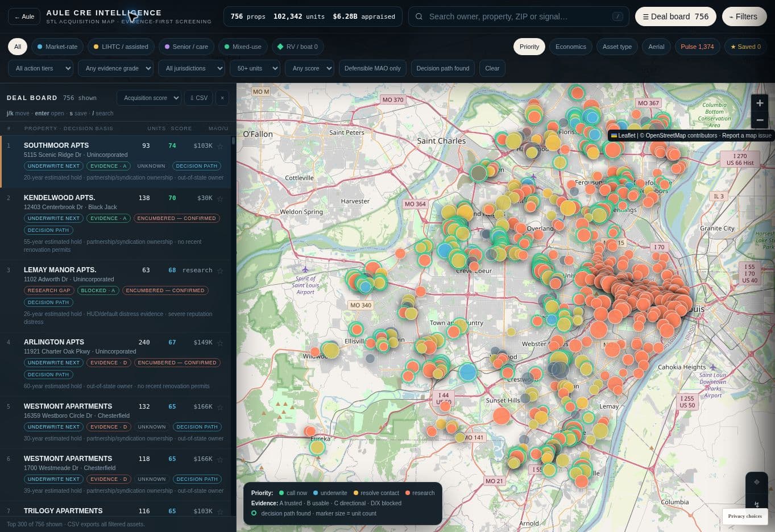Open the Any score dropdown
Image resolution: width=775 pixels, height=532 pixels.
click(309, 68)
